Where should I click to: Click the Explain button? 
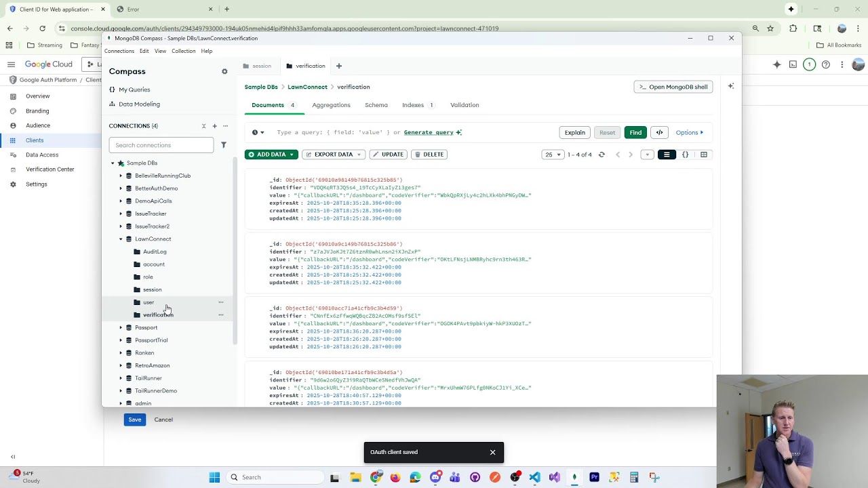pyautogui.click(x=574, y=133)
